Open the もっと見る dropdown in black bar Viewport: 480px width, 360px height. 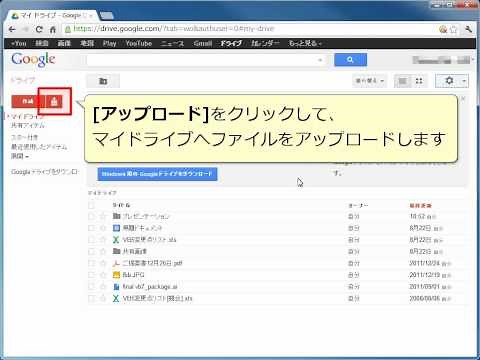click(x=305, y=43)
